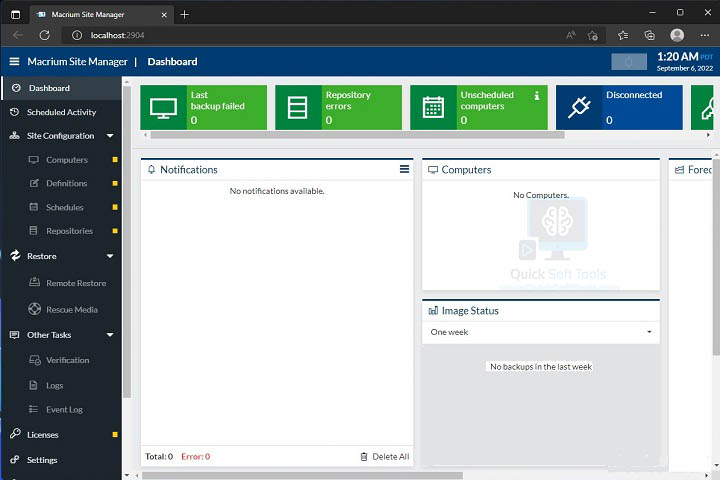Click the Scheduled Activity clock icon
Image resolution: width=720 pixels, height=480 pixels.
coord(15,112)
